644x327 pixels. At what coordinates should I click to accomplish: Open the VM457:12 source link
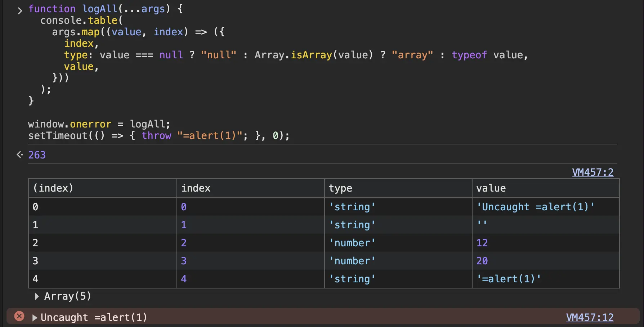[x=590, y=317]
